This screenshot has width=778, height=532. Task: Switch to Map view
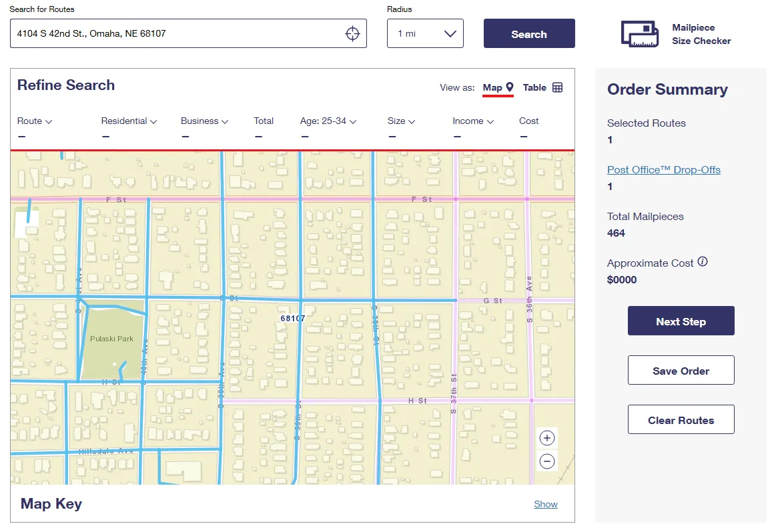[x=492, y=88]
